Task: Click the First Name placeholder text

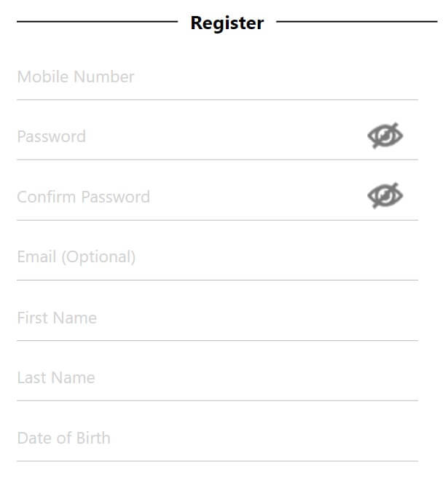Action: coord(57,318)
